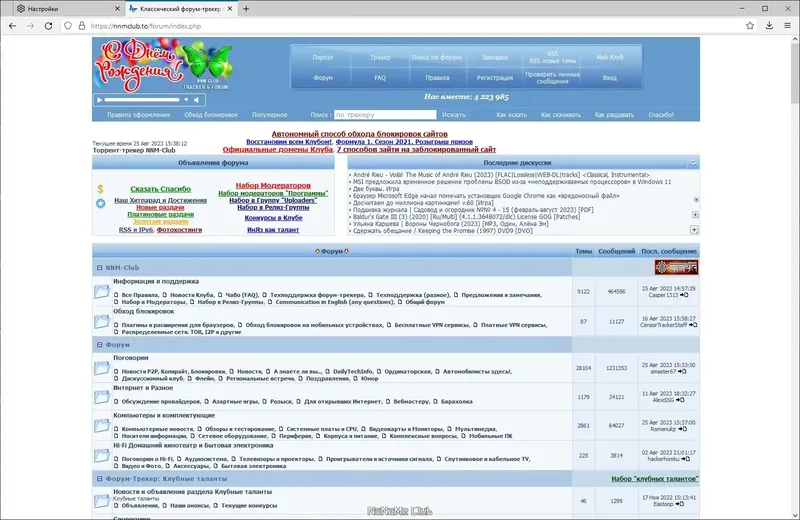
Task: Open the audio player dropdown arrow
Action: point(186,100)
